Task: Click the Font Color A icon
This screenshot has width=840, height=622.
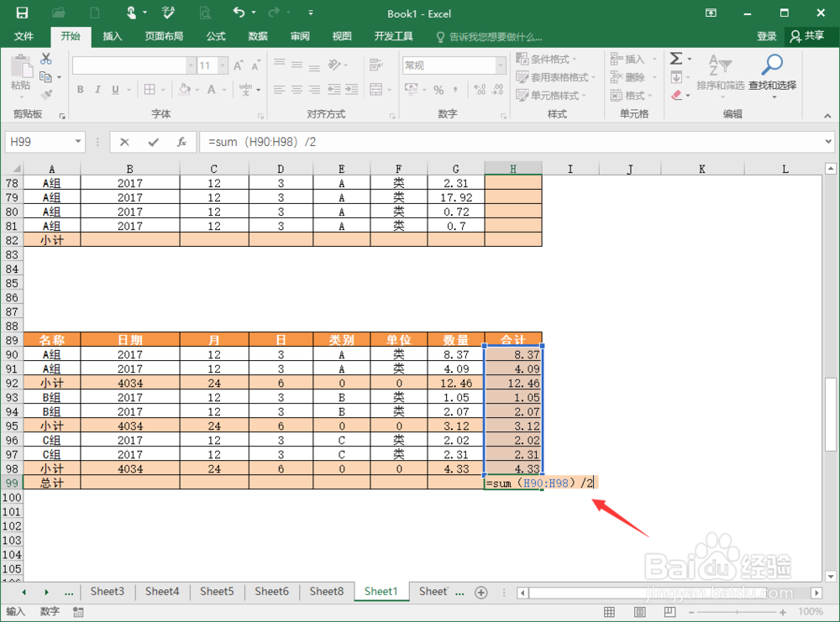Action: 212,89
